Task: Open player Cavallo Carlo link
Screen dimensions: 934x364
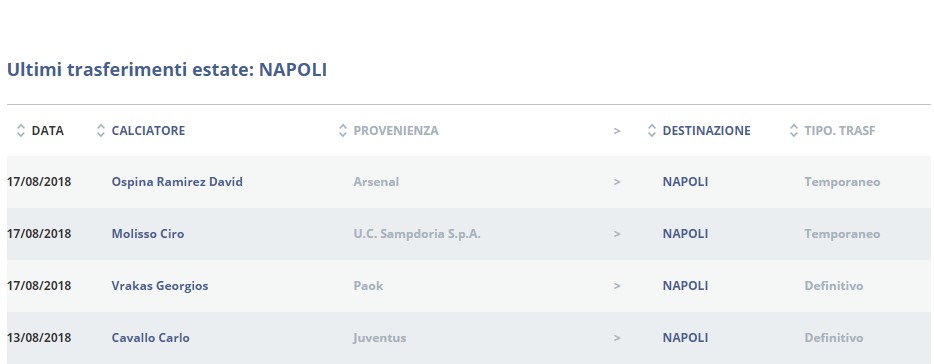Action: click(150, 338)
